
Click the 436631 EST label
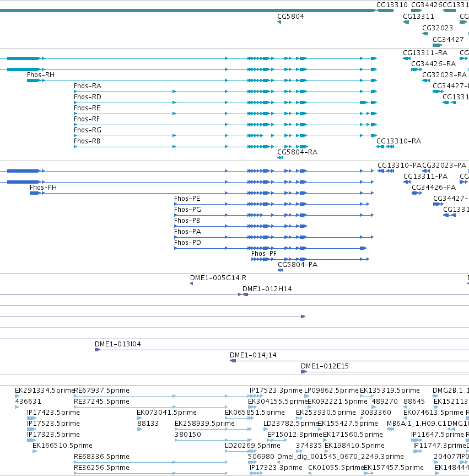pos(28,402)
